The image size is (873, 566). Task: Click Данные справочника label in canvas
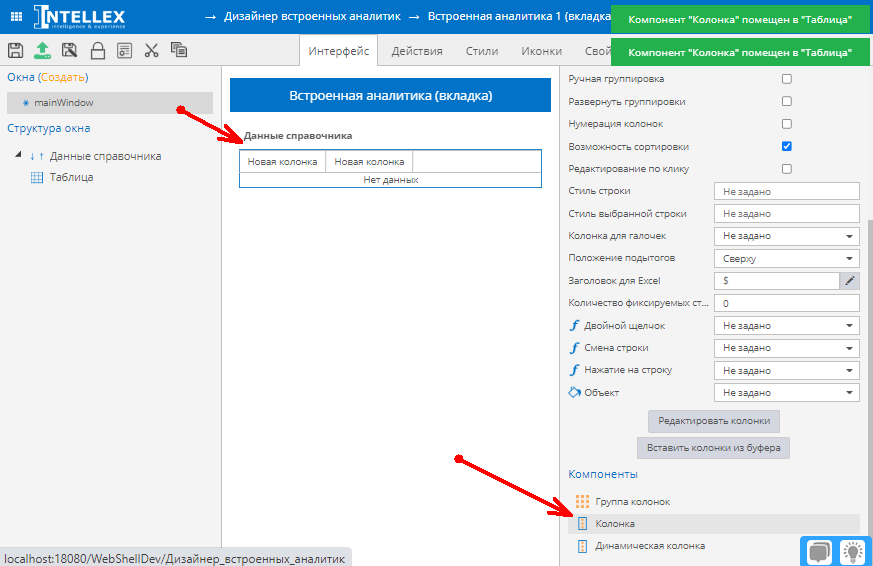click(x=298, y=136)
